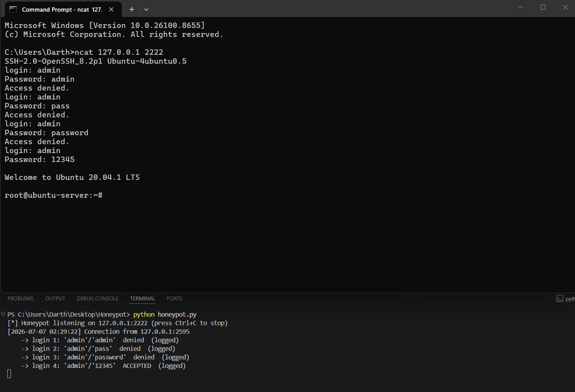Viewport: 575px width, 392px height.
Task: Switch to the PROBLEMS panel tab
Action: 21,298
